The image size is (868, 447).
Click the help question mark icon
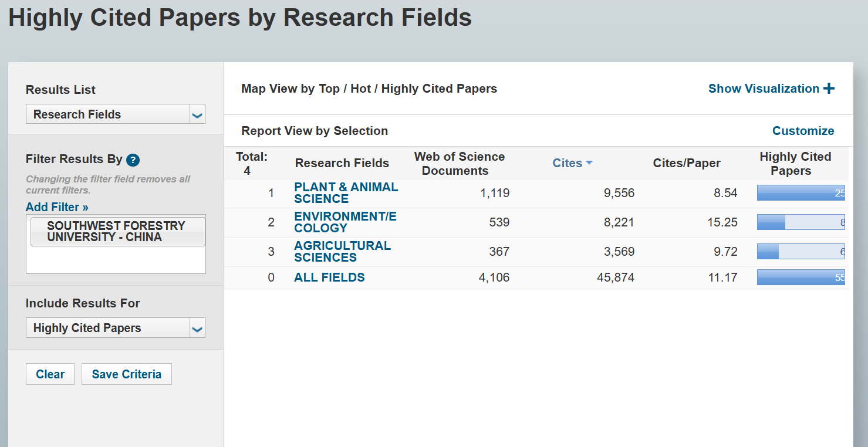click(133, 160)
